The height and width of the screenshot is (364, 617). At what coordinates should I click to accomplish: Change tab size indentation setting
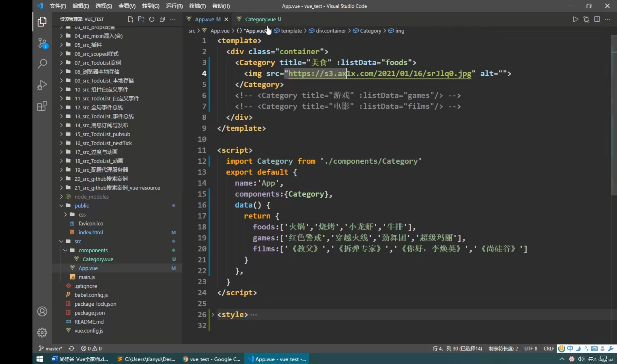click(x=503, y=349)
